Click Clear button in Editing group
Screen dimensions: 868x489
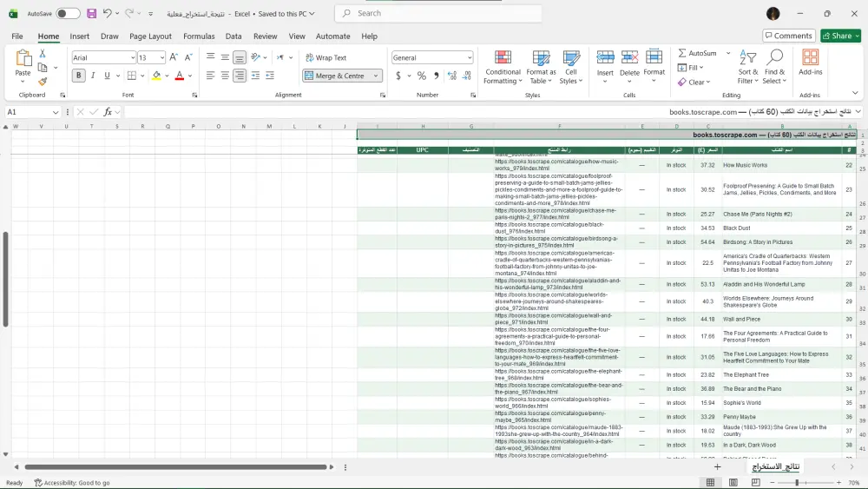click(x=694, y=82)
